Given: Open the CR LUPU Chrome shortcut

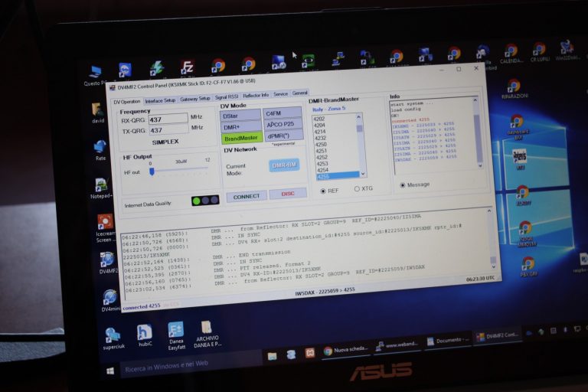Looking at the screenshot, I should (539, 53).
